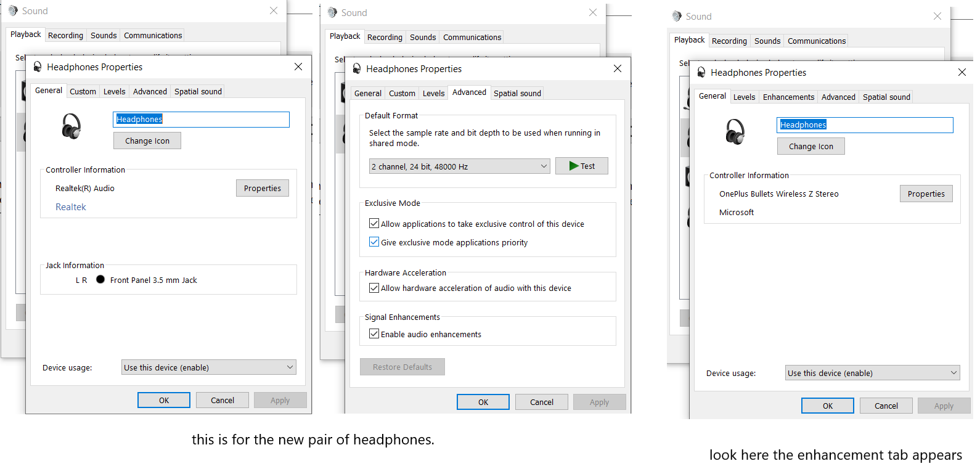Expand Device usage dropdown in Realtek dialog
This screenshot has height=466, width=980.
point(209,367)
